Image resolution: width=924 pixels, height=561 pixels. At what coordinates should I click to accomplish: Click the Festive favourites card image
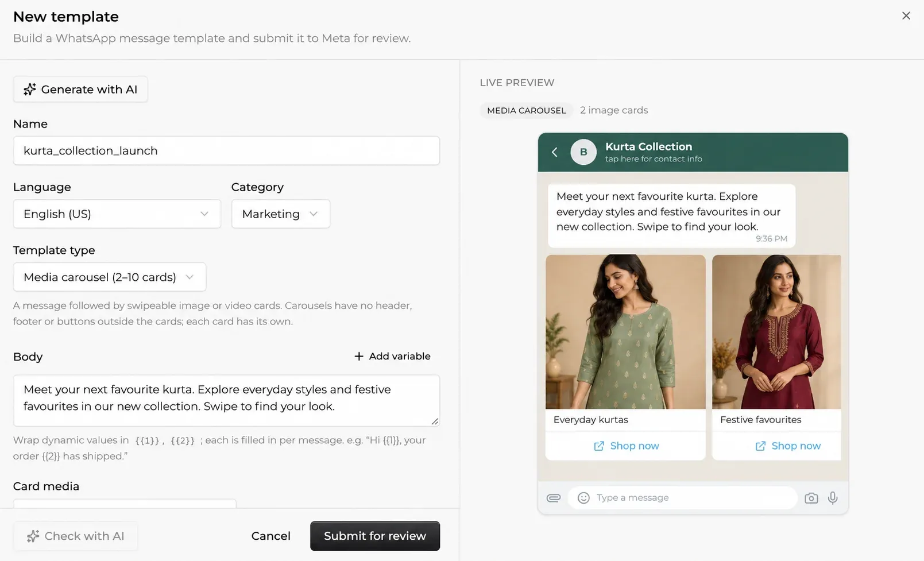tap(776, 332)
